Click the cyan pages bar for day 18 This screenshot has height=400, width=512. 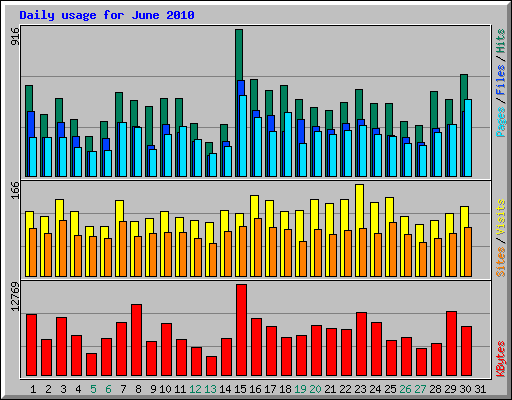(288, 144)
